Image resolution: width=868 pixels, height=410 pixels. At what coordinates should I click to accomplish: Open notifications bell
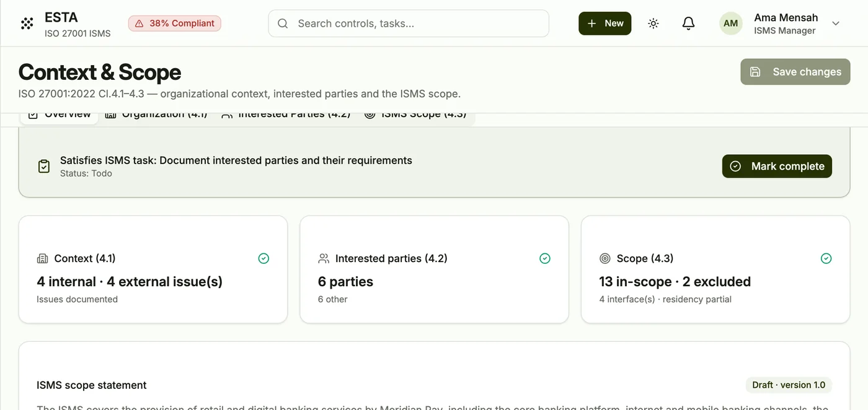click(688, 24)
